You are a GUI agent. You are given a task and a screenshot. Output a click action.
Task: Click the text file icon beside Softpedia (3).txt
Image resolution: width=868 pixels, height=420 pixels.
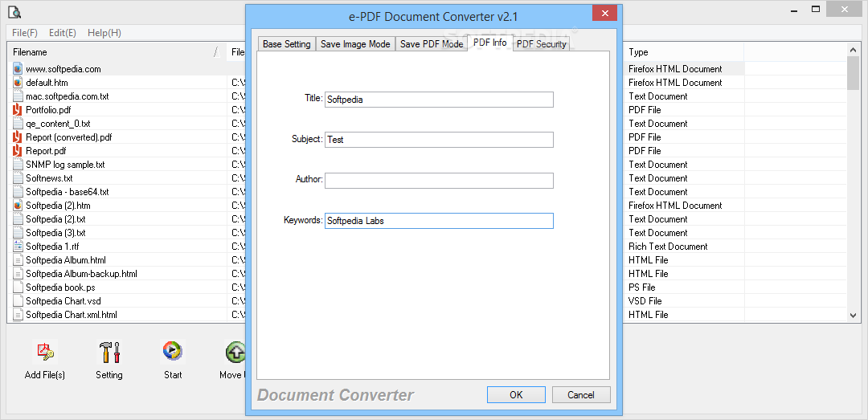point(18,233)
